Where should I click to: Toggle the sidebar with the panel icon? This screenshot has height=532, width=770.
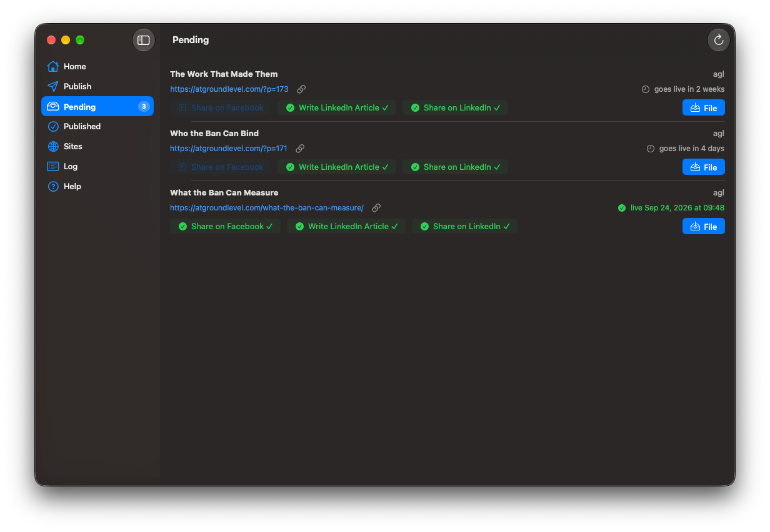pos(144,40)
